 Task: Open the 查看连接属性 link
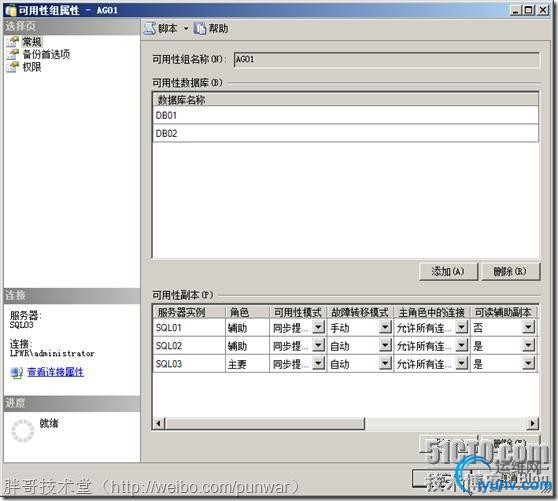click(x=56, y=372)
